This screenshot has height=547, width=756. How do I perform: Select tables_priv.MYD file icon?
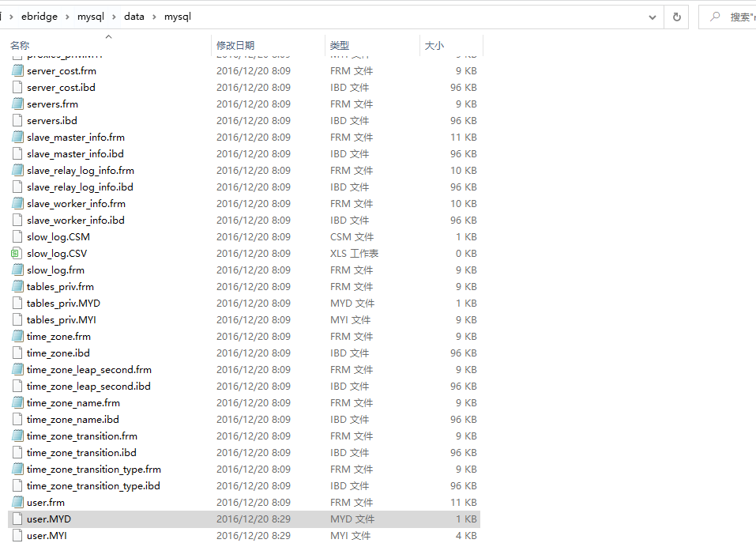tap(17, 304)
